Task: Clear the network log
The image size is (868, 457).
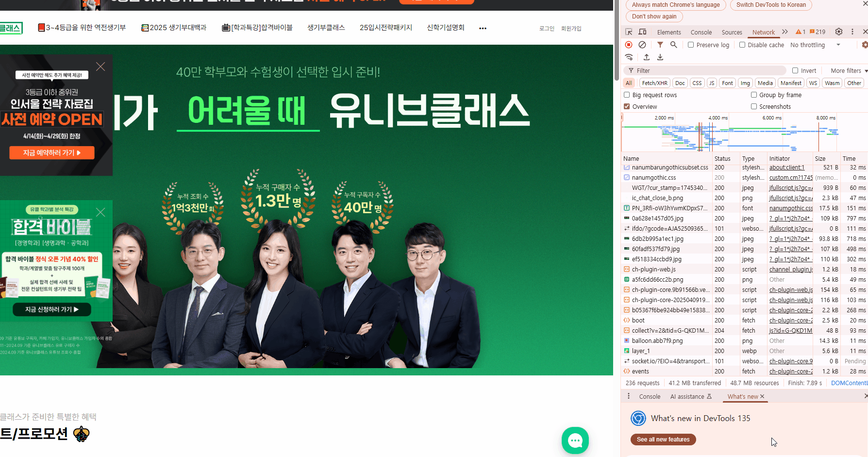Action: pyautogui.click(x=642, y=45)
